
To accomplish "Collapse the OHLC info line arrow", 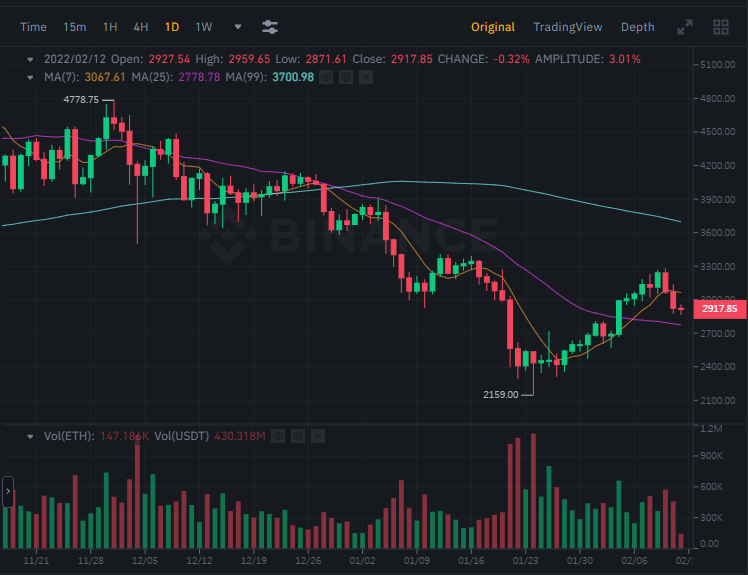I will 30,60.
